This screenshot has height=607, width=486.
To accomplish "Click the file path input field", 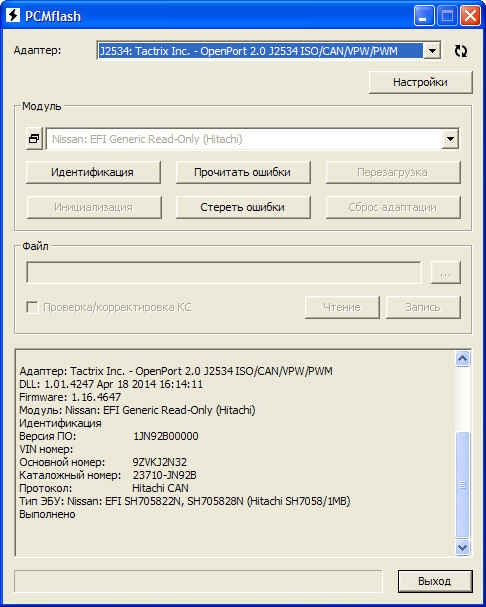I will point(223,273).
